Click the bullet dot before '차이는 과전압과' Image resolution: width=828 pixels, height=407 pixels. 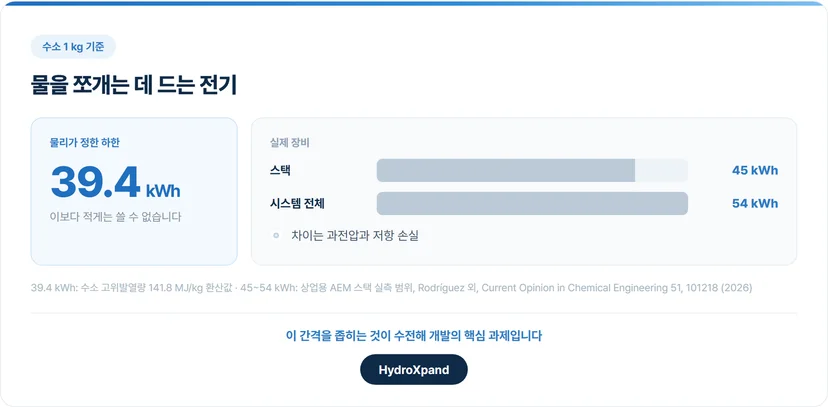coord(276,236)
